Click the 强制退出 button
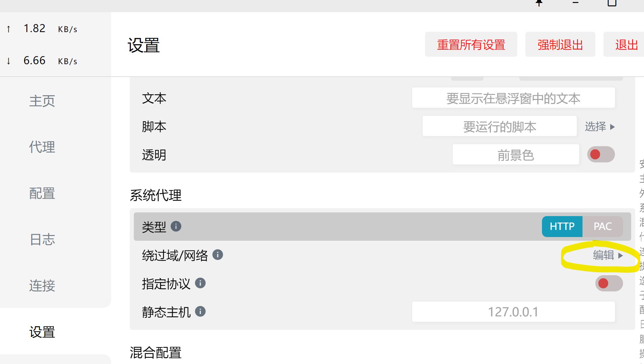 (x=560, y=45)
